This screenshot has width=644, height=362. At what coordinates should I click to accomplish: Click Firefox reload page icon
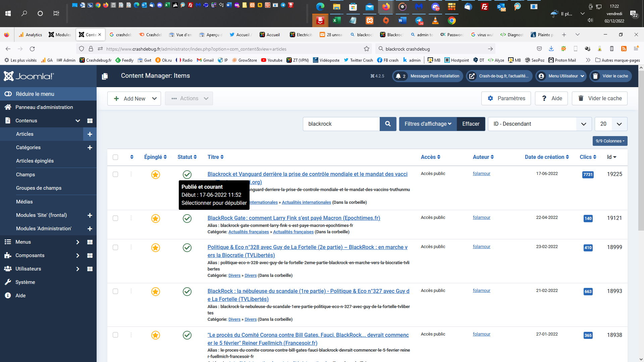tap(32, 49)
